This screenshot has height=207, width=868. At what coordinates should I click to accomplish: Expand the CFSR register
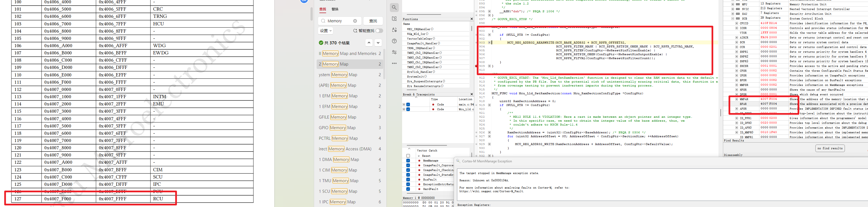(736, 71)
